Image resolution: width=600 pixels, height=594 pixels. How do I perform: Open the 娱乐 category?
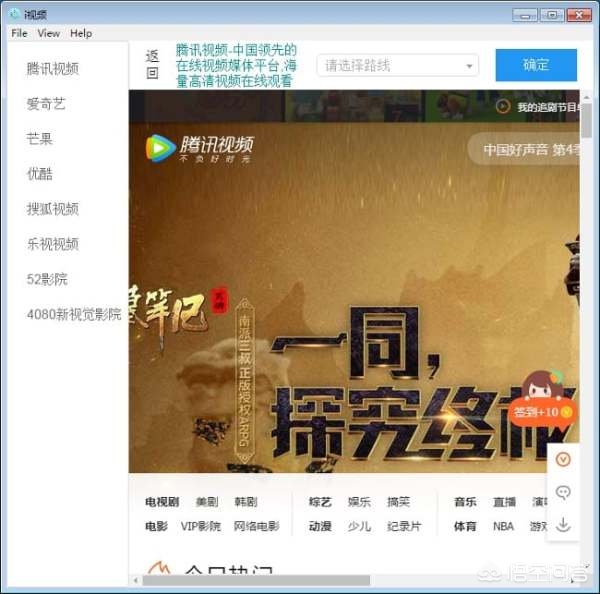pyautogui.click(x=359, y=502)
